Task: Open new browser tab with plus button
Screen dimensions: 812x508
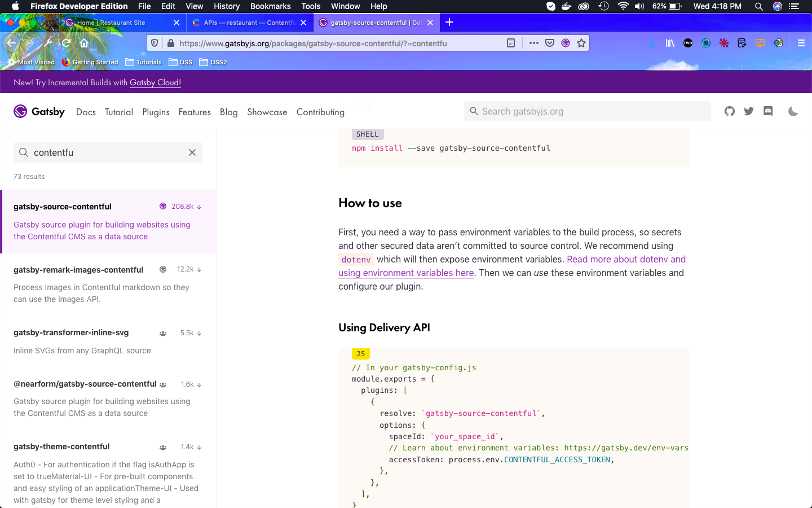Action: tap(449, 22)
